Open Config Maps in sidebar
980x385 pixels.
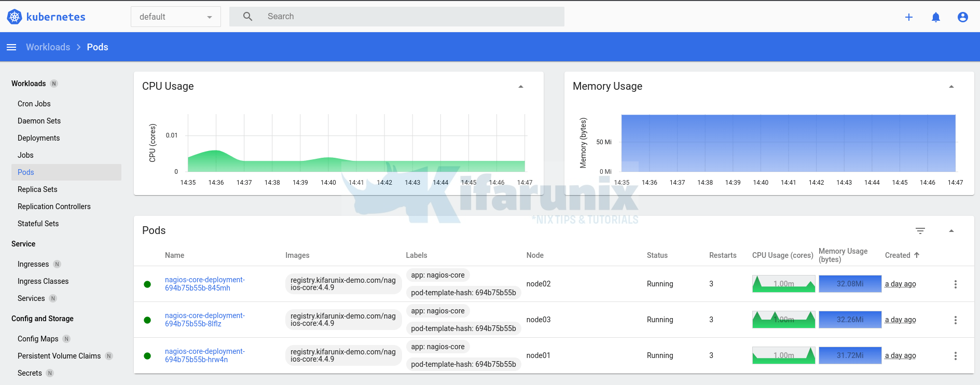tap(38, 339)
